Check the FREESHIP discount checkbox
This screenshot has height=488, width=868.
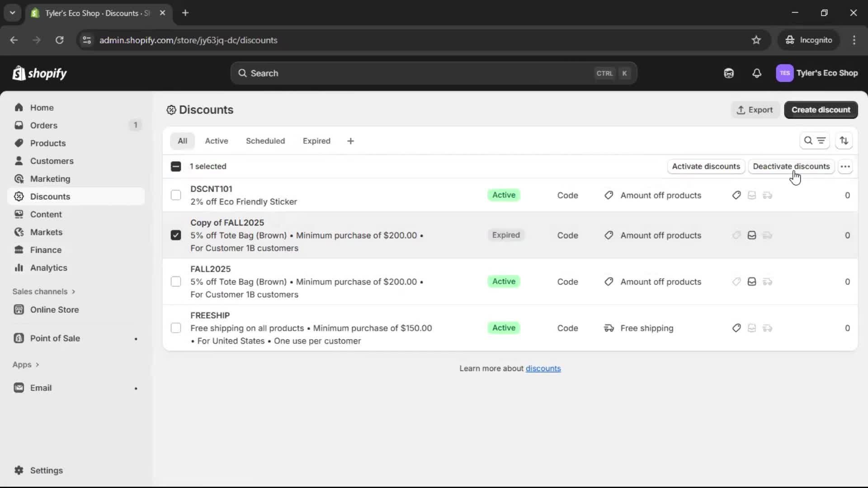pos(176,328)
